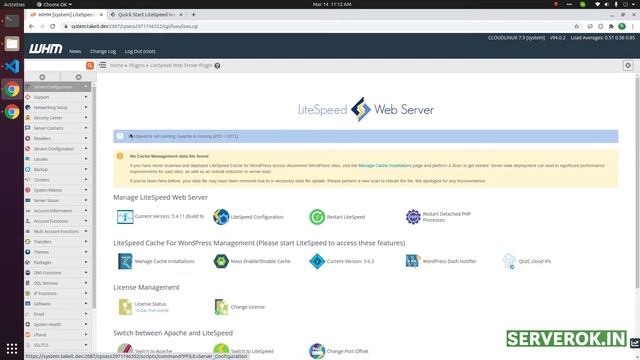Open Mass Enable/Disable Cache icon

pyautogui.click(x=221, y=261)
